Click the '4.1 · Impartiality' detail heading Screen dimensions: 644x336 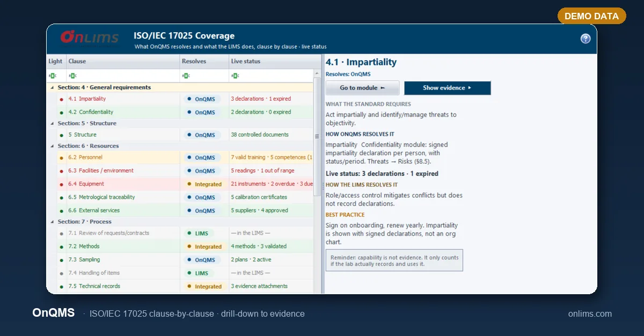361,62
